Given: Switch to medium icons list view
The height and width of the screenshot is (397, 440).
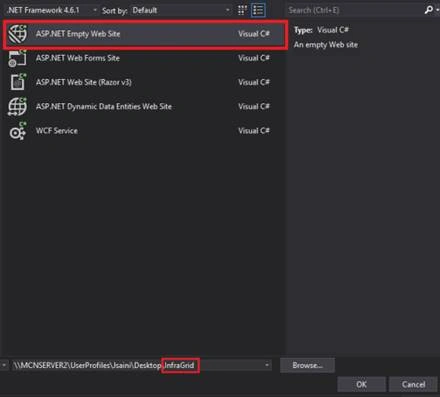Looking at the screenshot, I should [x=258, y=10].
